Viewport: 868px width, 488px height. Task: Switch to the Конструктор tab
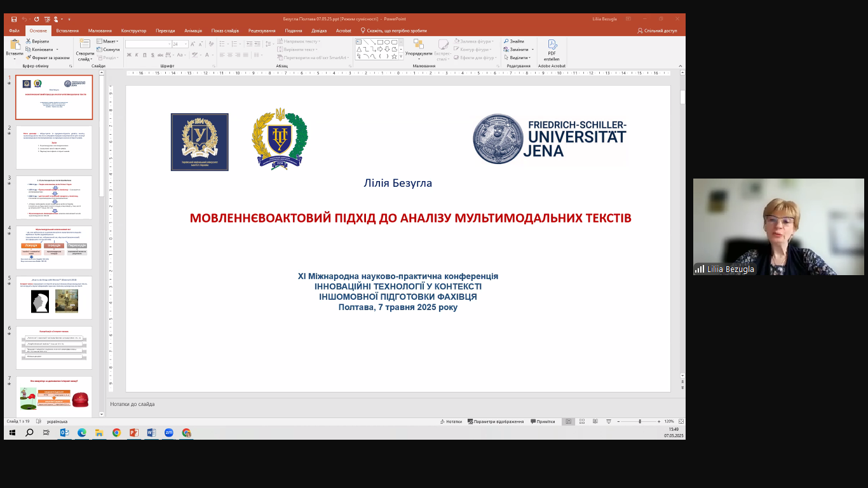coord(133,30)
